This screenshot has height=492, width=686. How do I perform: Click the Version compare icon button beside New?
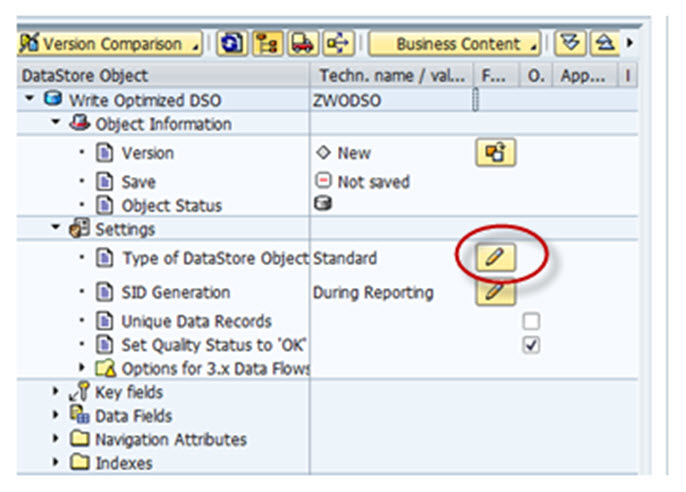point(495,153)
